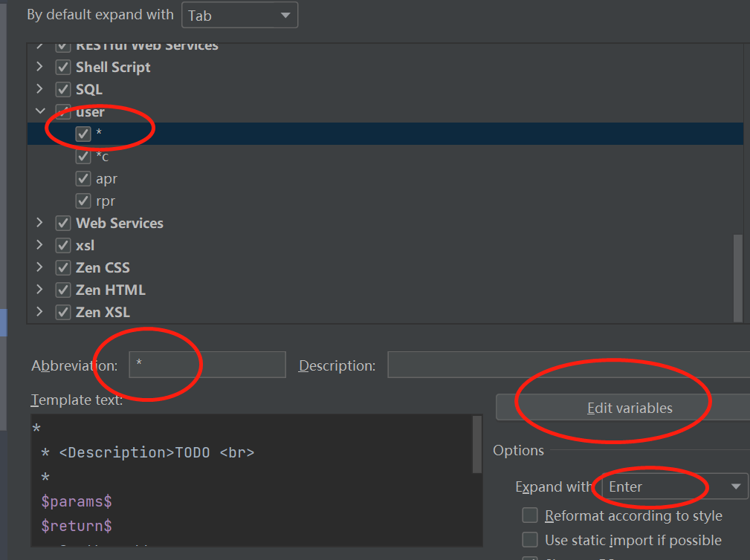Image resolution: width=750 pixels, height=560 pixels.
Task: Expand the xsl group
Action: click(x=39, y=244)
